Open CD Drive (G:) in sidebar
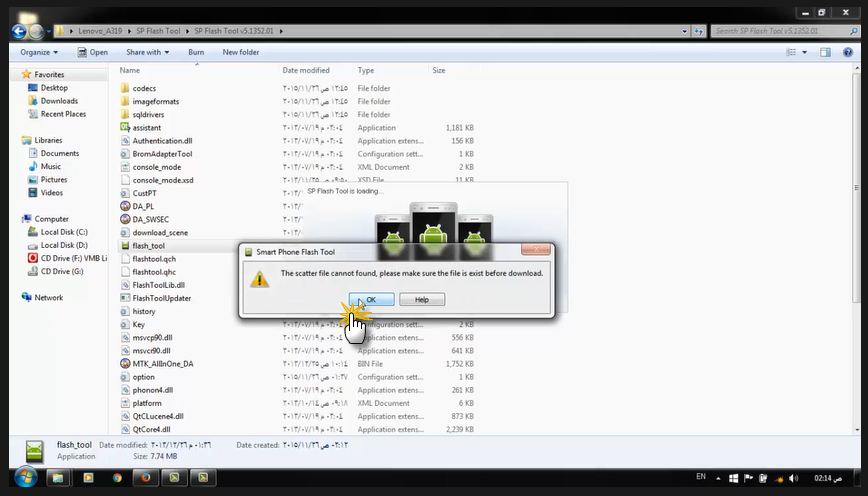 coord(62,271)
